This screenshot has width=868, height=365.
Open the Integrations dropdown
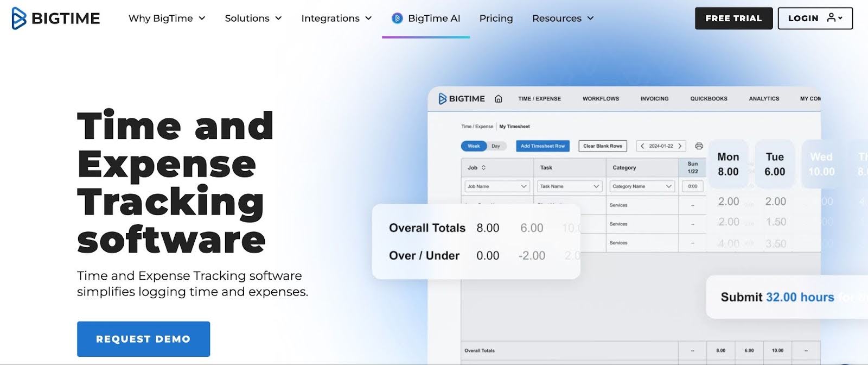click(x=336, y=18)
